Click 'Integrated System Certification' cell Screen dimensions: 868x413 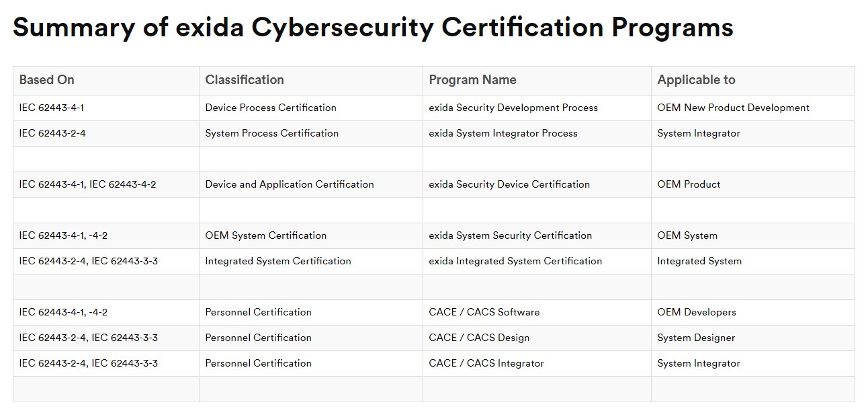point(311,261)
